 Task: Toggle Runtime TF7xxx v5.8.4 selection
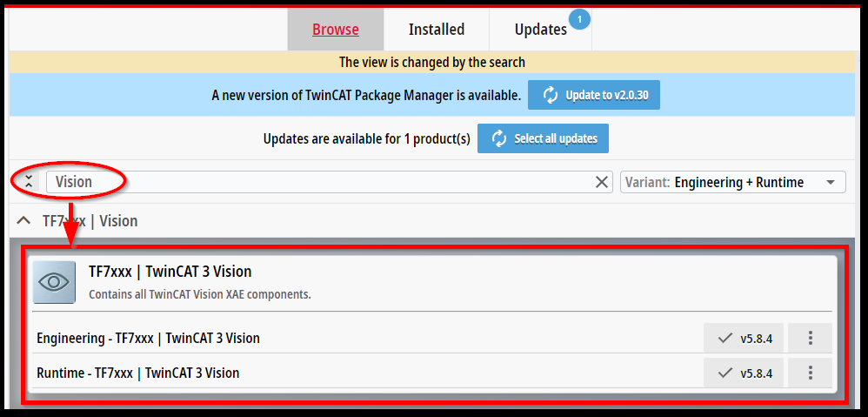coord(738,373)
